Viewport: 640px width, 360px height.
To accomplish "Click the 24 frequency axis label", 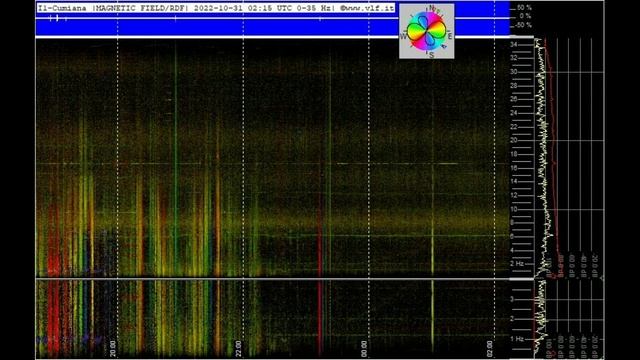I will (x=513, y=113).
